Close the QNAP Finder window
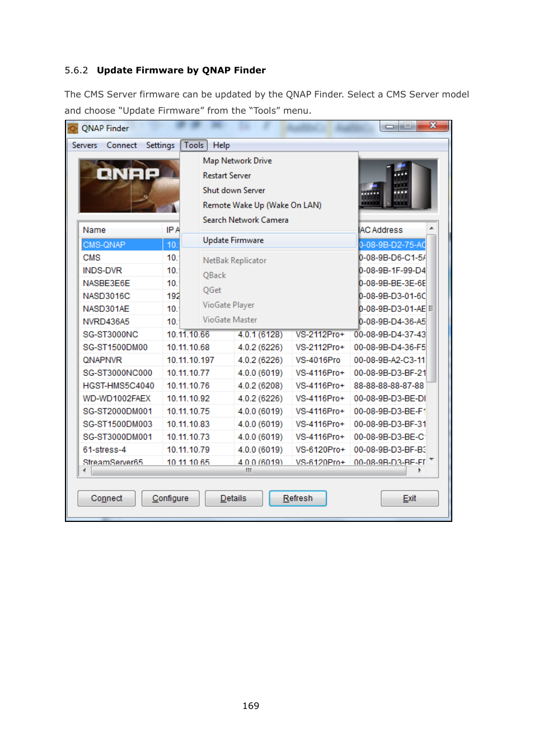Image resolution: width=534 pixels, height=756 pixels. pyautogui.click(x=433, y=126)
